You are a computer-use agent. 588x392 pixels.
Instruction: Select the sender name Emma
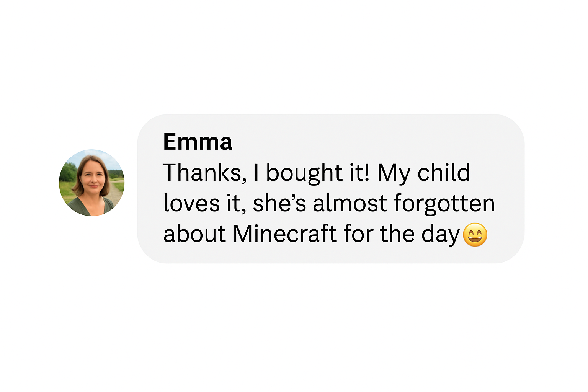pyautogui.click(x=198, y=142)
